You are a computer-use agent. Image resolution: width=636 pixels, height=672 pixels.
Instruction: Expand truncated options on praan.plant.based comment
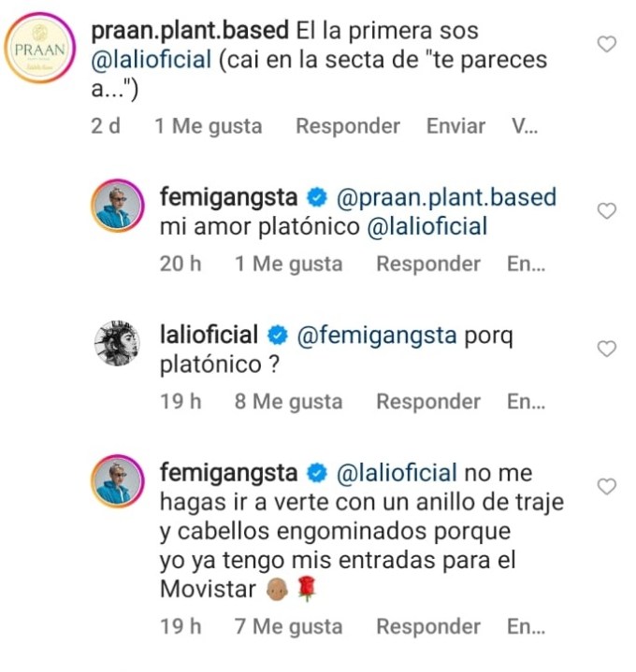[x=525, y=126]
